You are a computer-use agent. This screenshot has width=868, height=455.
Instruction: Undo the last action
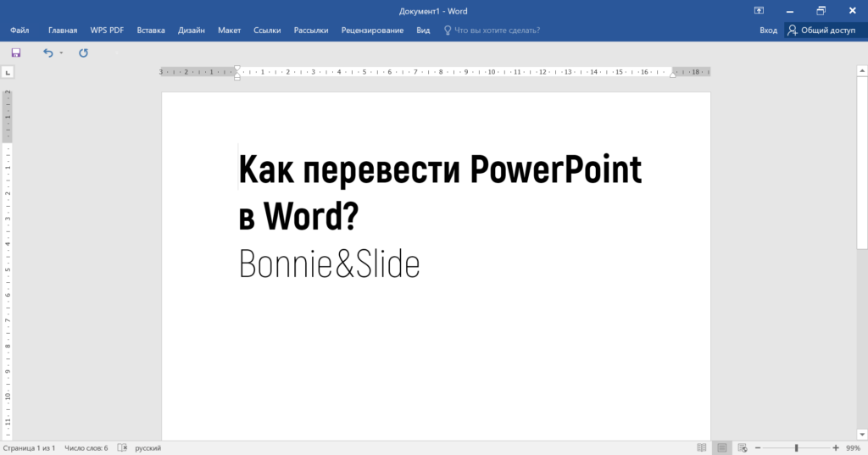coord(48,53)
